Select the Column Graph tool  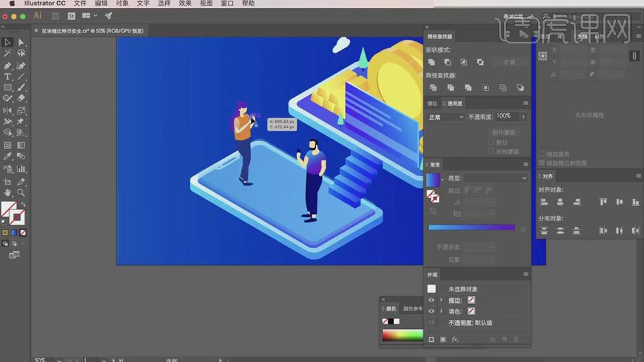tap(21, 169)
